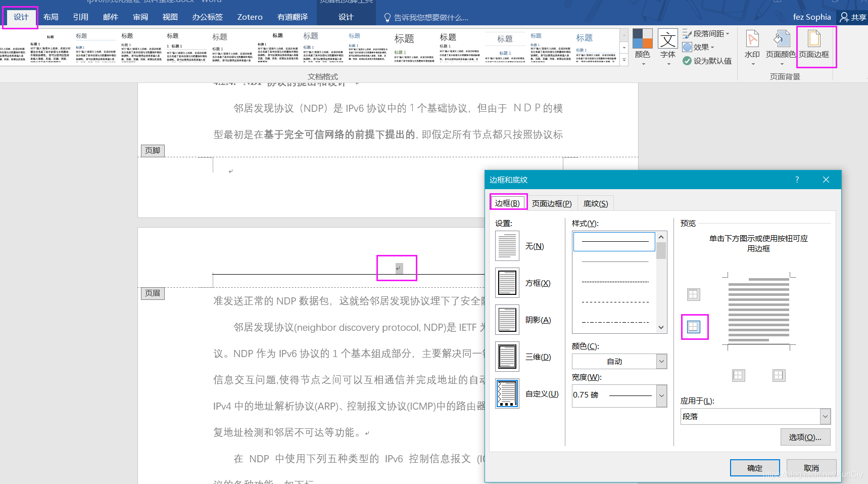868x484 pixels.
Task: Select 阴影(A) shadow border setting
Action: click(507, 320)
